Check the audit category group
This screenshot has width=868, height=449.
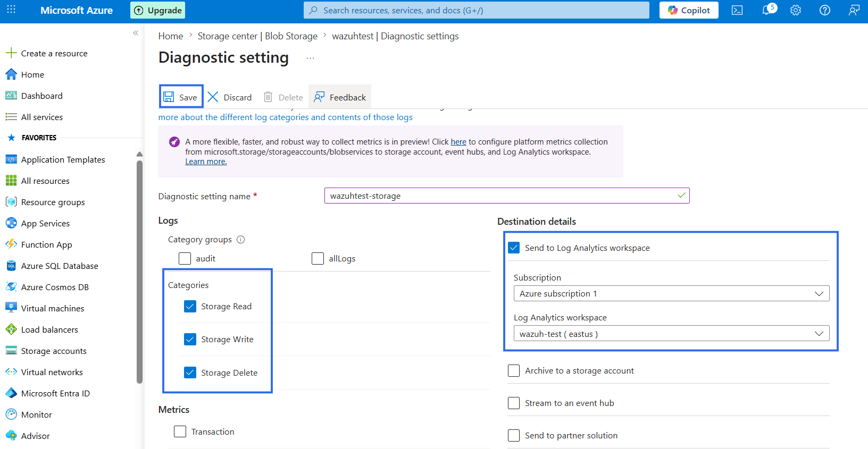(185, 258)
